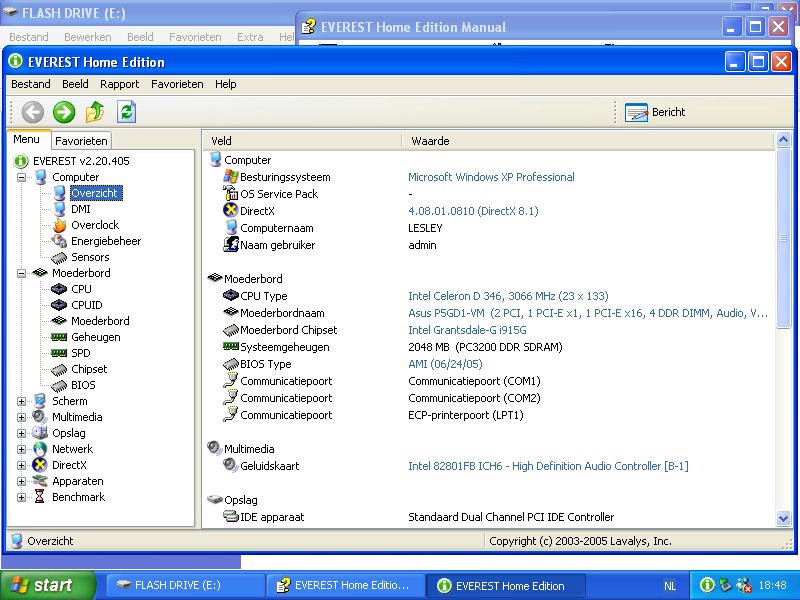Image resolution: width=800 pixels, height=600 pixels.
Task: Click Microsoft Windows XP Professional link
Action: coord(491,177)
